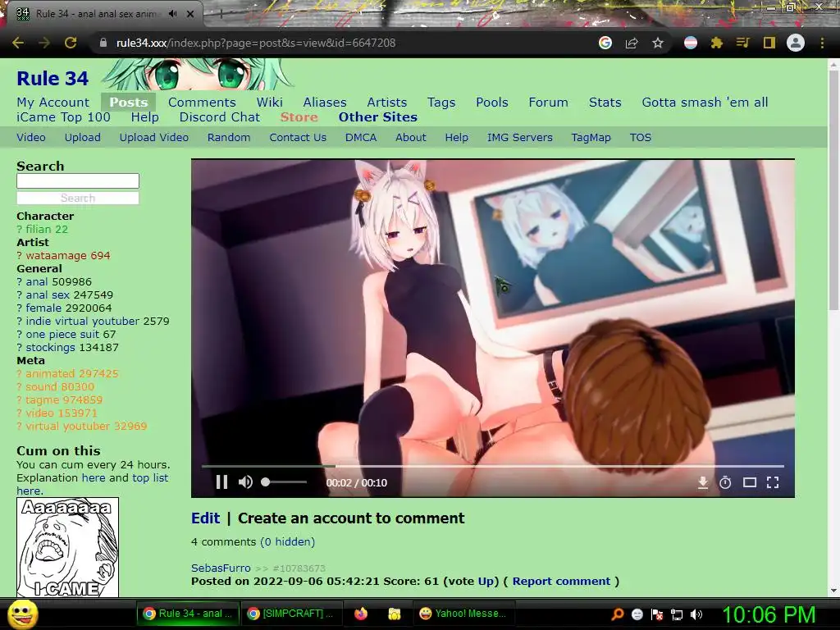Click Report comment link
This screenshot has height=630, width=840.
point(561,582)
